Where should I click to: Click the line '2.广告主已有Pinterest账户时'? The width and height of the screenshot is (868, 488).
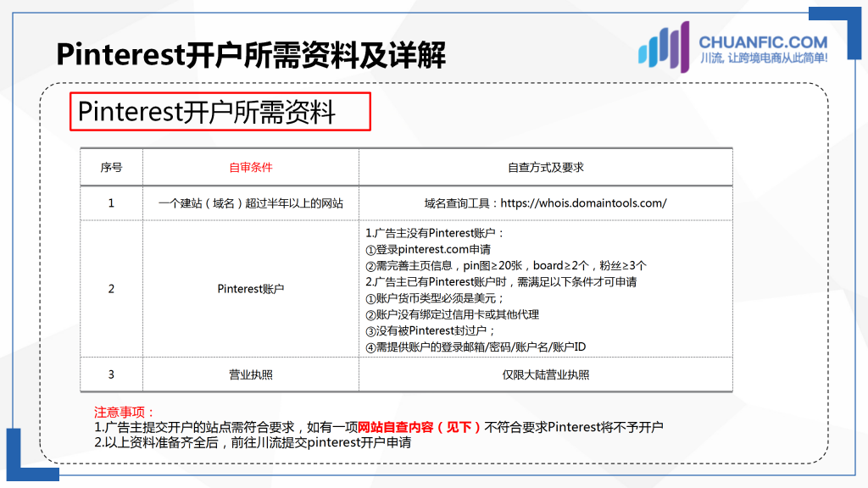(501, 281)
